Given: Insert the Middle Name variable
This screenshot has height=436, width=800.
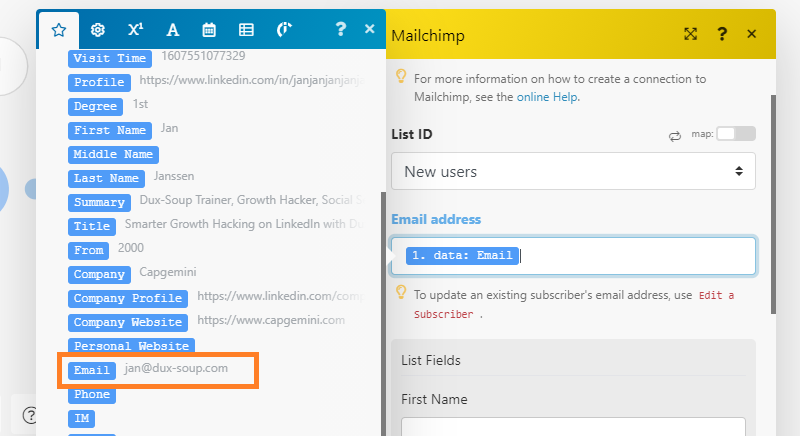Looking at the screenshot, I should [113, 154].
